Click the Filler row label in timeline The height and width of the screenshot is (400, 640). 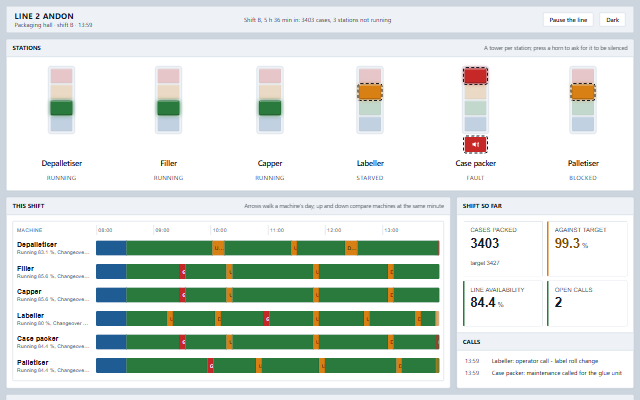tap(52, 272)
